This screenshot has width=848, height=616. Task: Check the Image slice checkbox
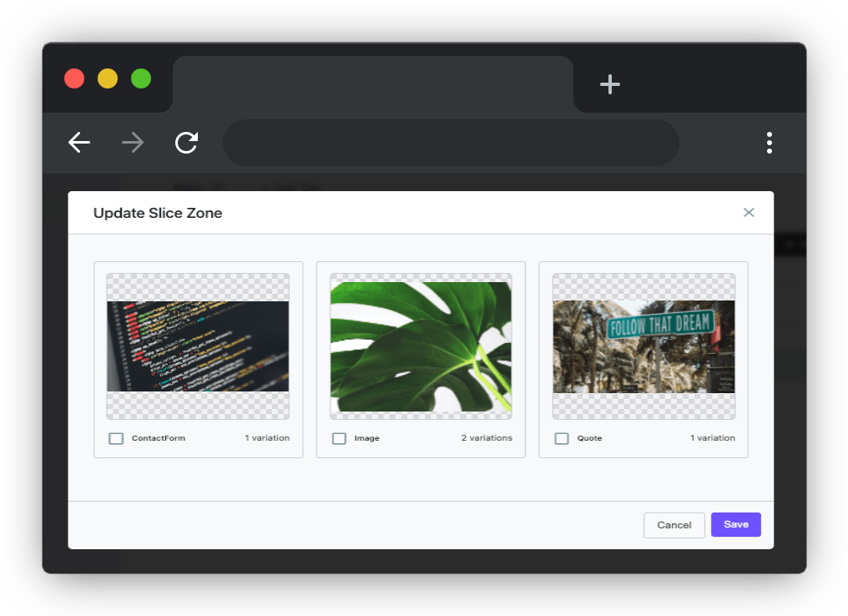(x=339, y=438)
